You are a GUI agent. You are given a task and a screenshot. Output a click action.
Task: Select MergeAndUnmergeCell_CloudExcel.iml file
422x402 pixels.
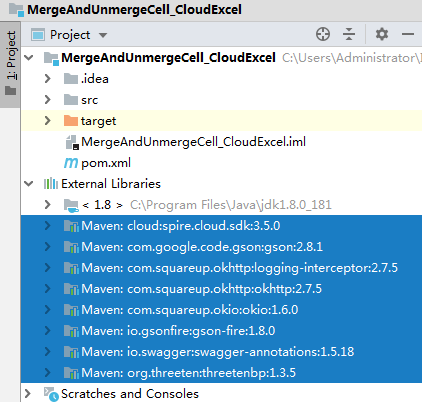[193, 142]
